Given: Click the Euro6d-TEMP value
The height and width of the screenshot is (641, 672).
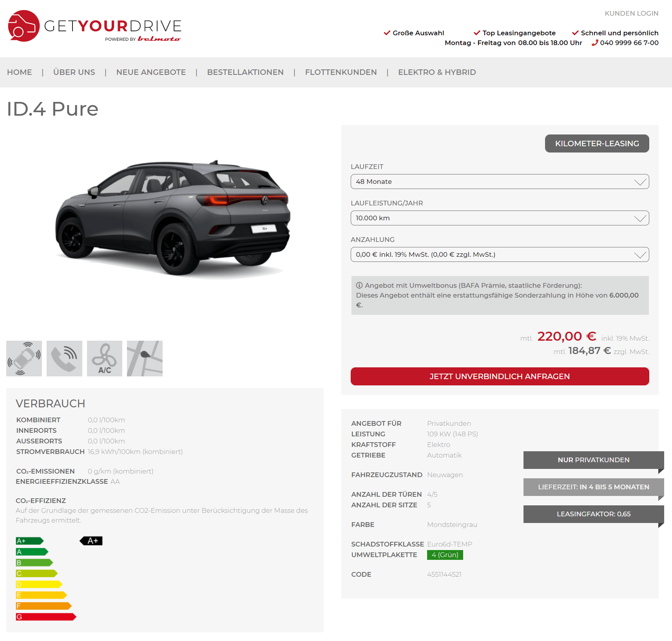Looking at the screenshot, I should coord(450,544).
